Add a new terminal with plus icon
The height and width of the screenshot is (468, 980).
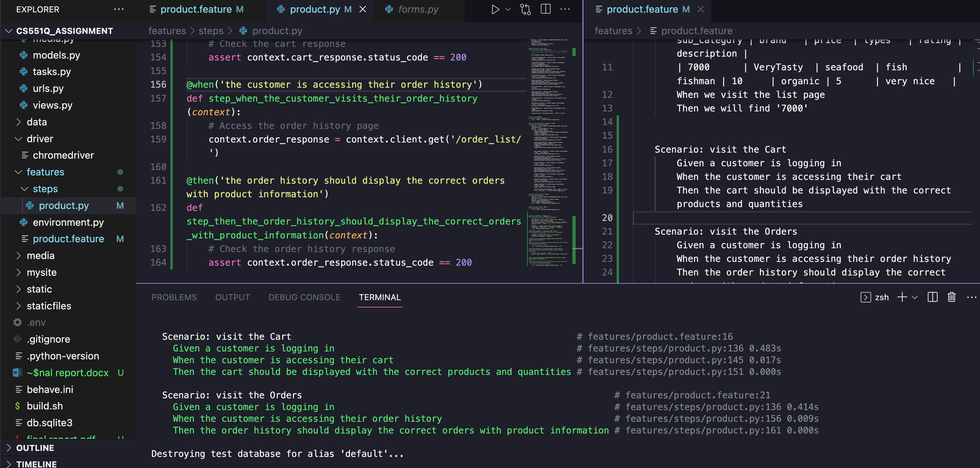tap(902, 297)
